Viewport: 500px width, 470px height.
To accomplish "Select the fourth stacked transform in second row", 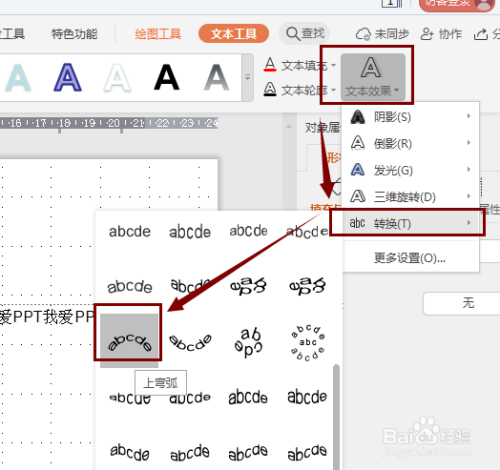I will click(307, 286).
